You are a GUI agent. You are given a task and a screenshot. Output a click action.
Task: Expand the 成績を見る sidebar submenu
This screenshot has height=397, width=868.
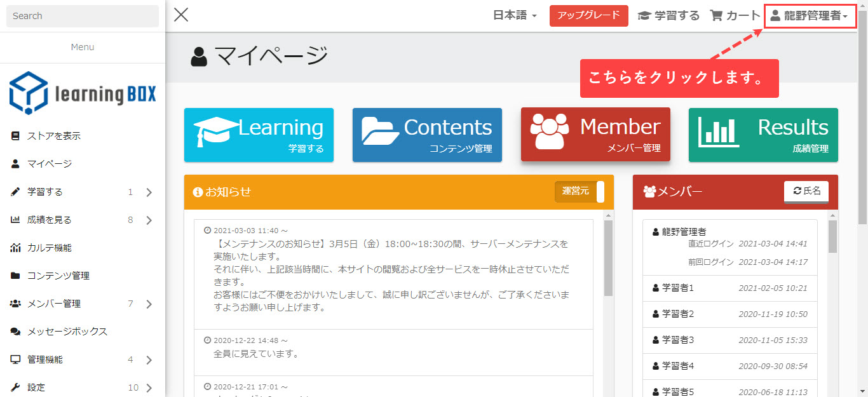click(x=149, y=220)
